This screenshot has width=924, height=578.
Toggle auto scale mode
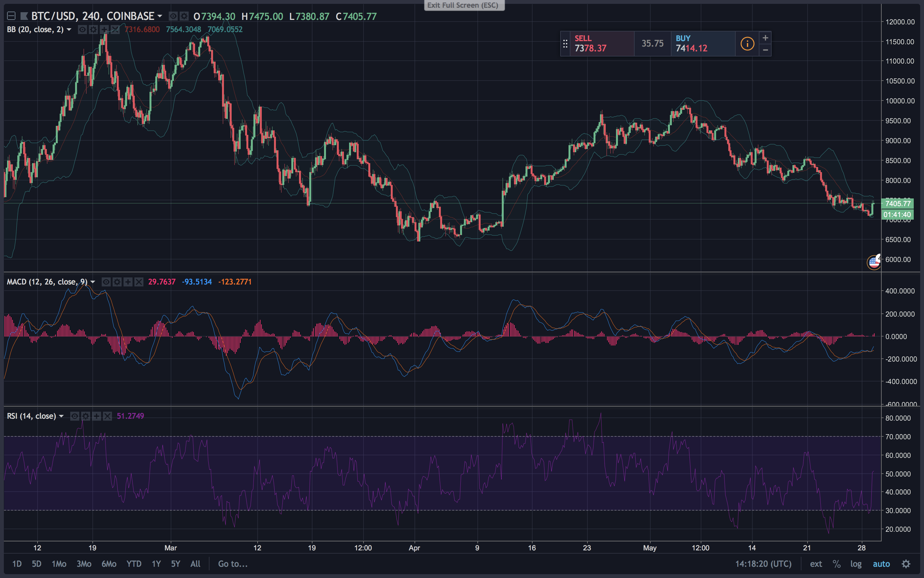(x=881, y=564)
